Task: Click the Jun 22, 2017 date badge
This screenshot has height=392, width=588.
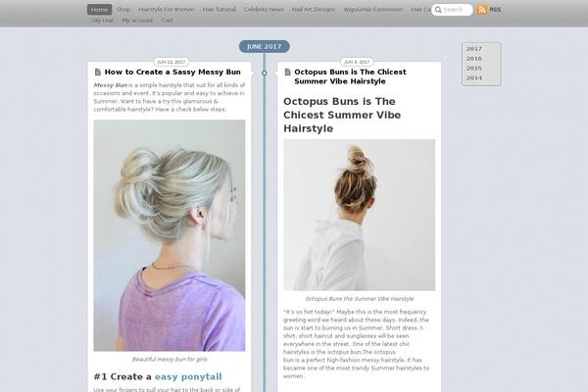Action: click(x=171, y=62)
